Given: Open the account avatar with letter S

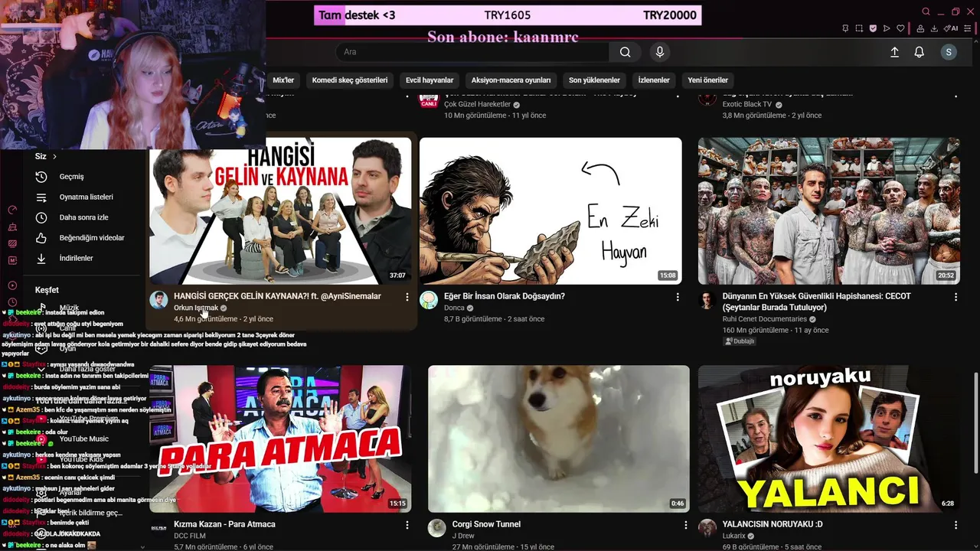Looking at the screenshot, I should click(x=949, y=52).
